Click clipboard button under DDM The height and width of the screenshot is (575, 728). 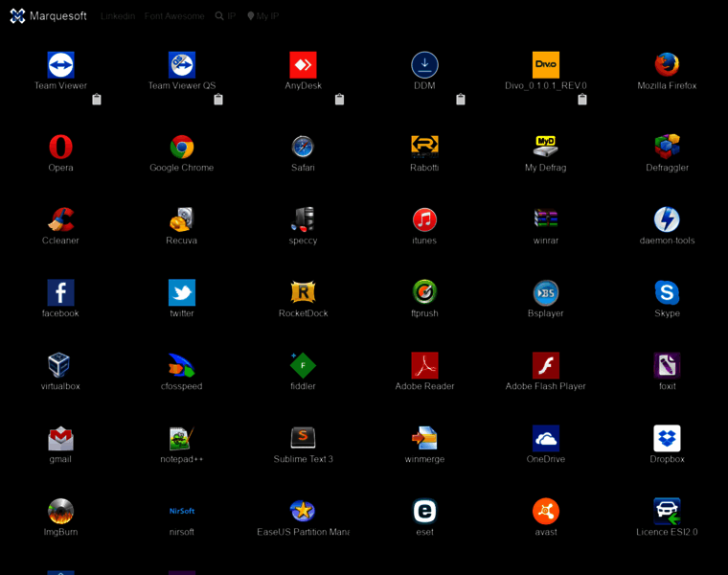[461, 100]
